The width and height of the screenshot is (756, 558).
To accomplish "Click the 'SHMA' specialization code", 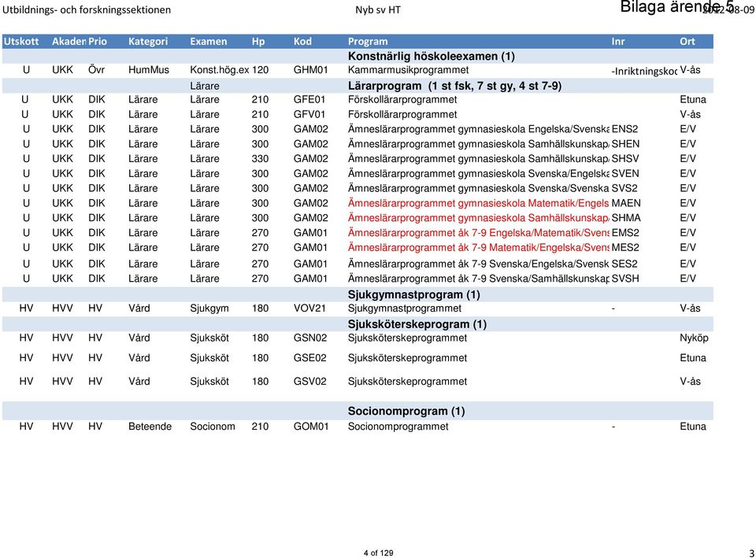I will (626, 218).
